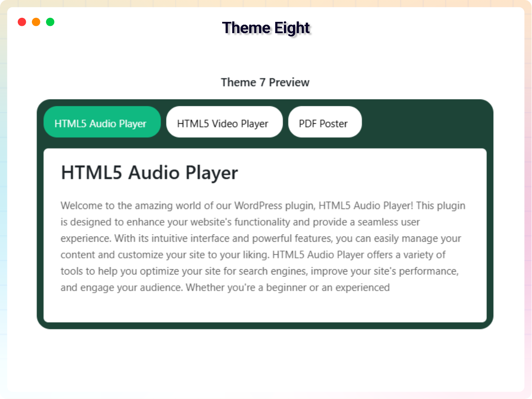Click the white HTML5 Video Player pill button
The width and height of the screenshot is (532, 399).
(225, 122)
